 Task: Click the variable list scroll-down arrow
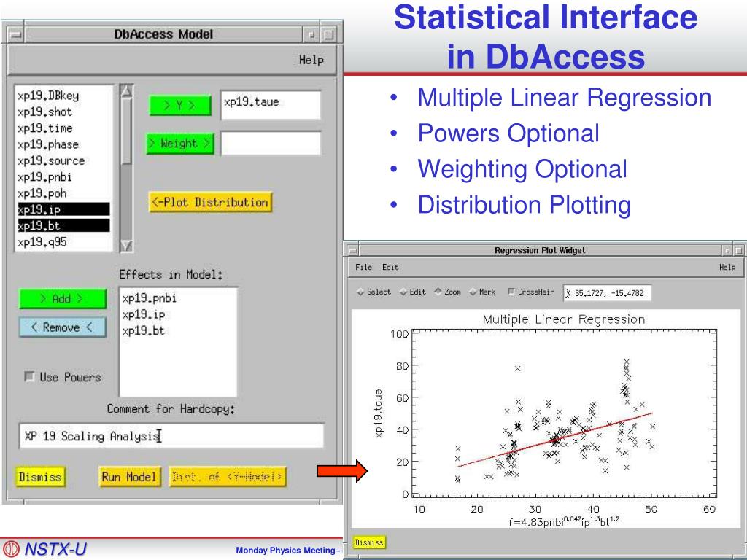[126, 245]
